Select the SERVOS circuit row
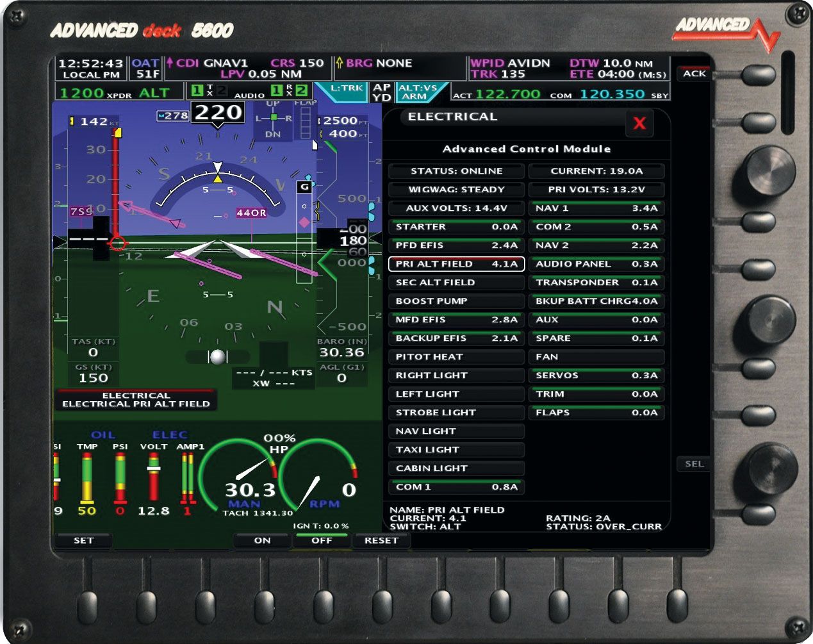The image size is (813, 644). point(596,376)
